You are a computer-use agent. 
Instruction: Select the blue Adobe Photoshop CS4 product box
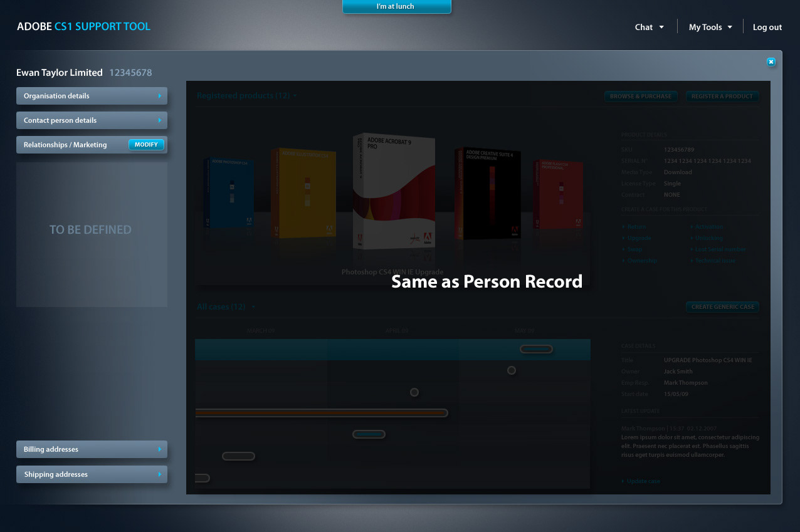click(x=229, y=192)
